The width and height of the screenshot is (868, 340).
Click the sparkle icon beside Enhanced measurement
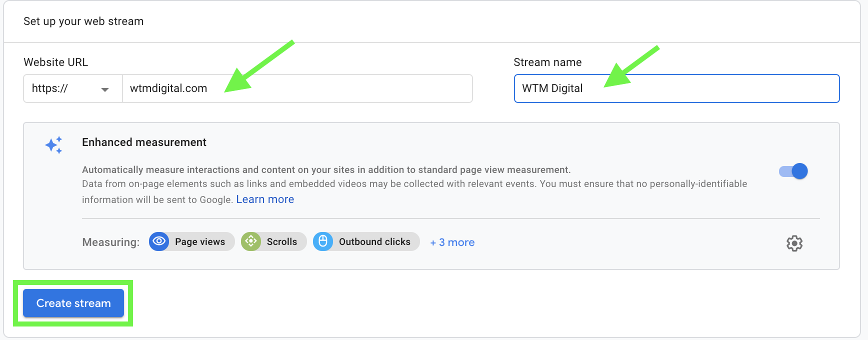(54, 145)
